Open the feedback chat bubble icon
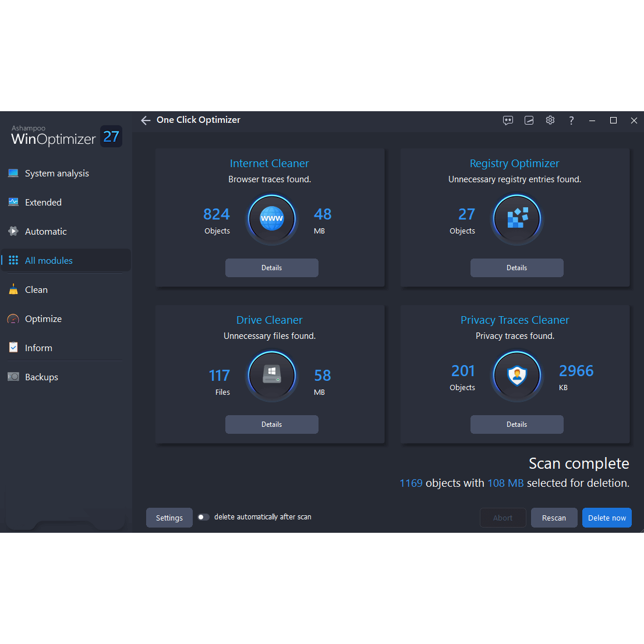Screen dimensions: 644x644 click(508, 121)
